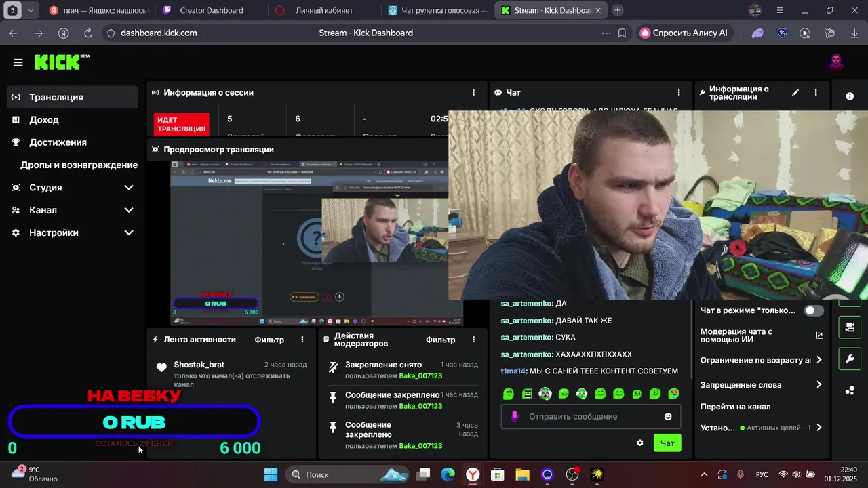The image size is (868, 488).
Task: Switch to the Чат рулетка голосовая tab
Action: click(x=437, y=10)
